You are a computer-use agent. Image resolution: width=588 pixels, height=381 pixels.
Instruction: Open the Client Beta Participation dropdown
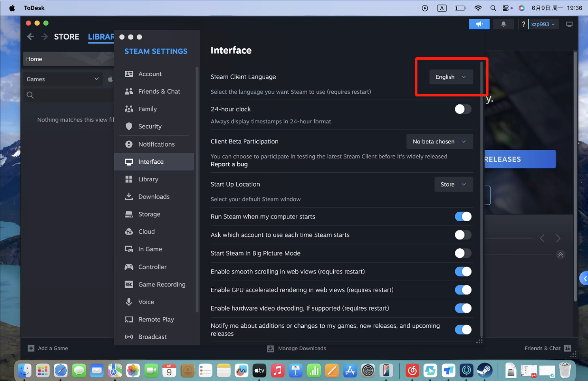(x=440, y=141)
